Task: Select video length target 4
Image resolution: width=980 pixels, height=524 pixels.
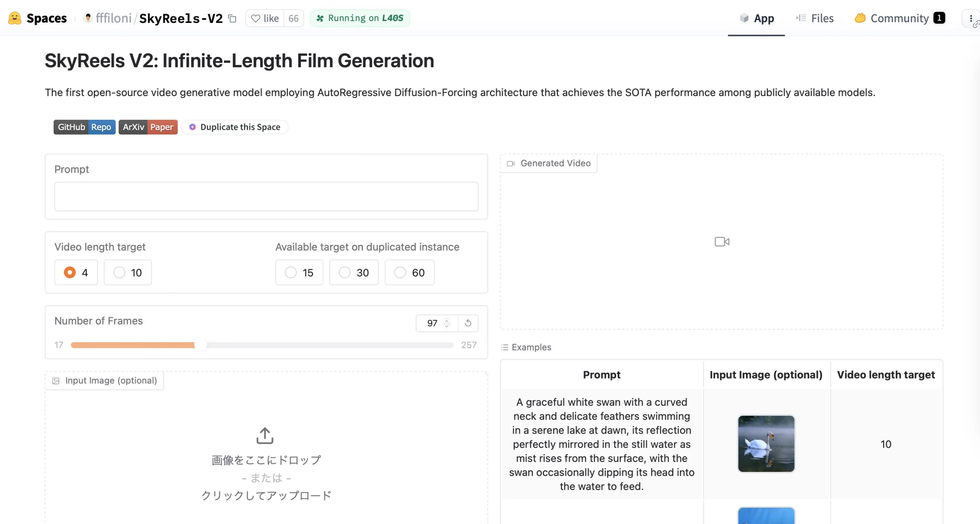Action: (x=76, y=273)
